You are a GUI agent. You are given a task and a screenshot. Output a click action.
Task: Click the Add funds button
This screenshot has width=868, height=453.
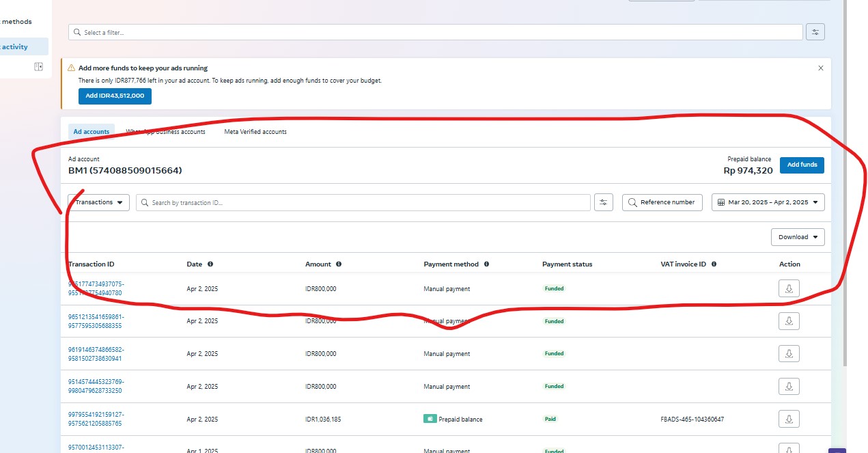[x=802, y=165]
